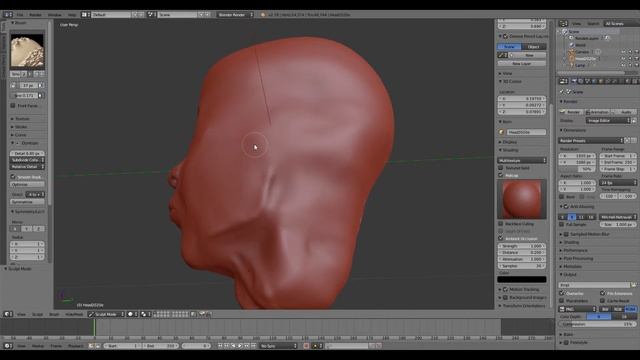Toggle Mirror Z symmetry button
Screen dimensions: 640x360
(x=38, y=229)
